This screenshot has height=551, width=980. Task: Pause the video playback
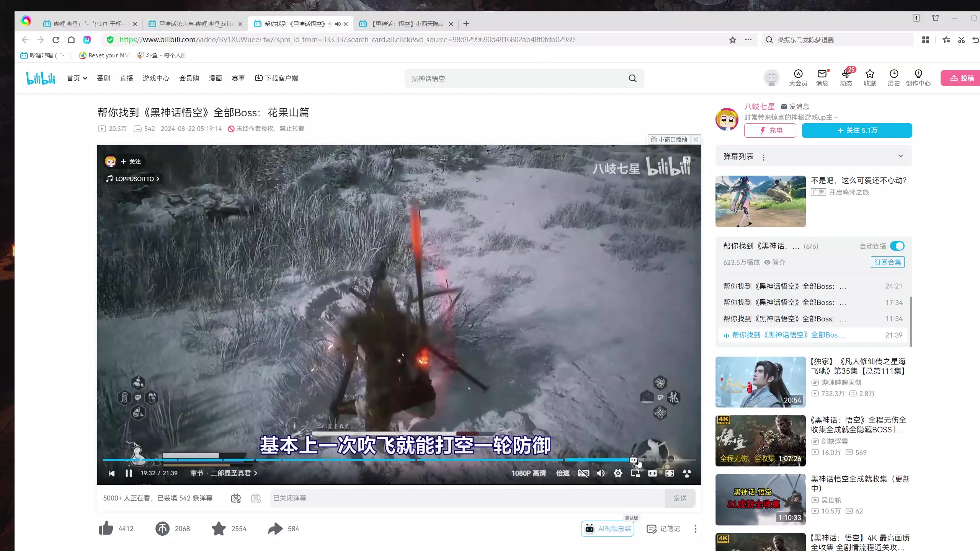129,473
